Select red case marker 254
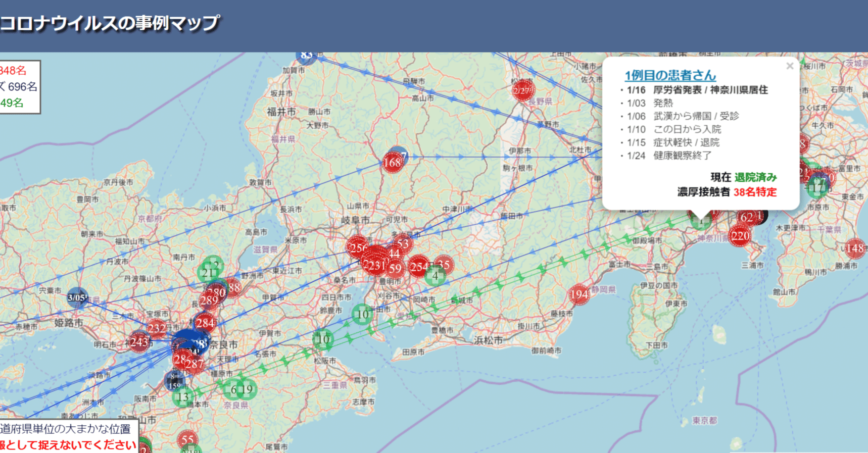 (419, 267)
